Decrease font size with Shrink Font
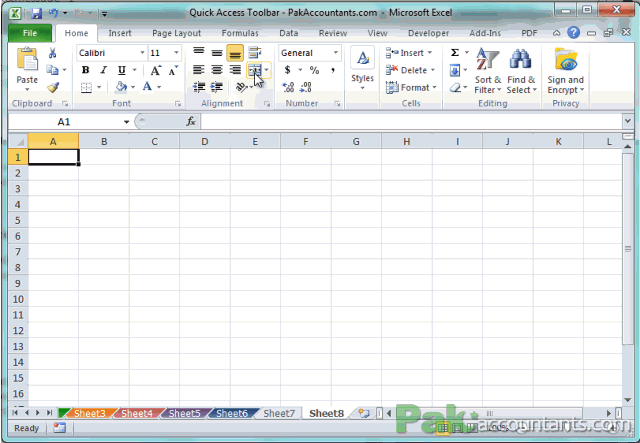The height and width of the screenshot is (443, 640). pyautogui.click(x=173, y=71)
